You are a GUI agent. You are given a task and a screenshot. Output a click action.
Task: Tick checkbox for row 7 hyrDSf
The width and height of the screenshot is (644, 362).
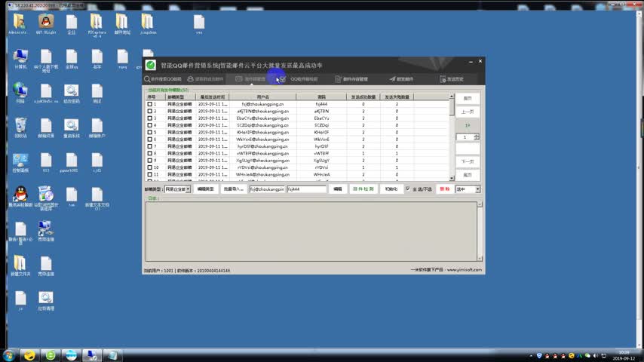150,146
